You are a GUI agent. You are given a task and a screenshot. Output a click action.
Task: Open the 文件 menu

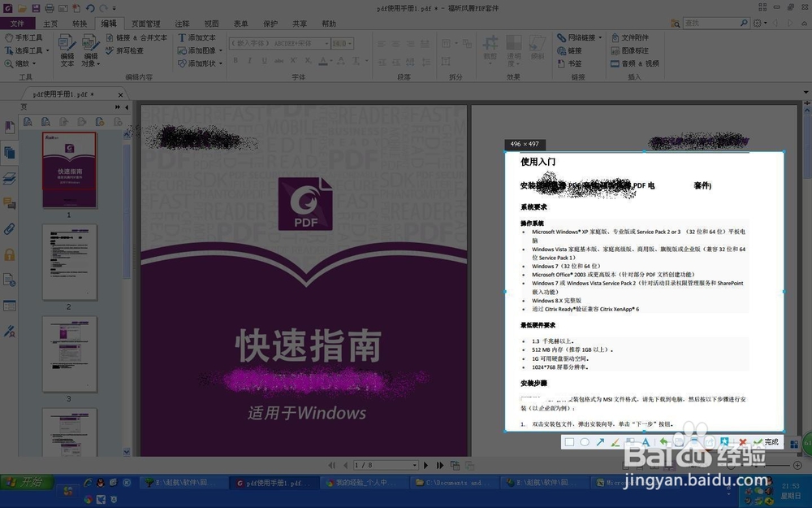[18, 24]
